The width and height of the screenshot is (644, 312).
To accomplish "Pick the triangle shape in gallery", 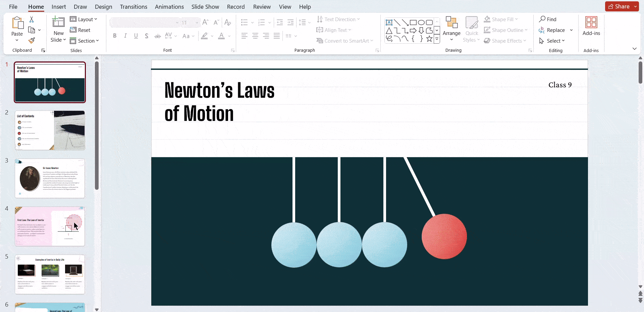I will click(x=389, y=31).
